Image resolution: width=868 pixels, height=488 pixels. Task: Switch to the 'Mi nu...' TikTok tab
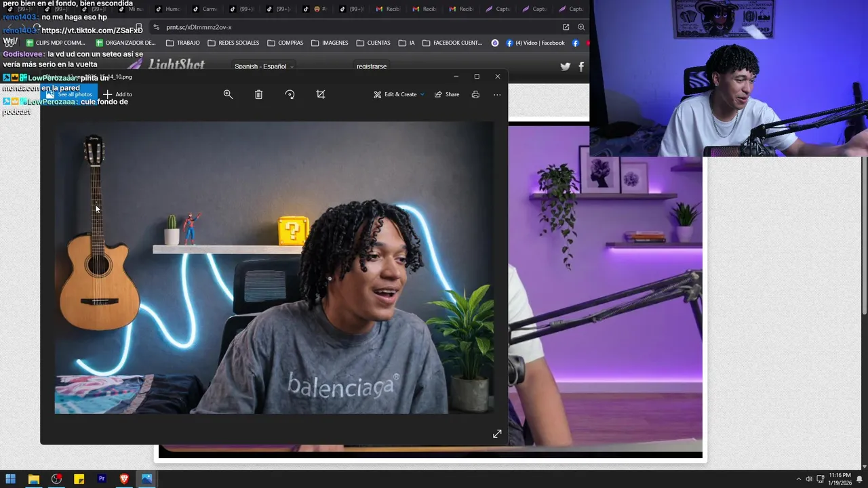(131, 9)
